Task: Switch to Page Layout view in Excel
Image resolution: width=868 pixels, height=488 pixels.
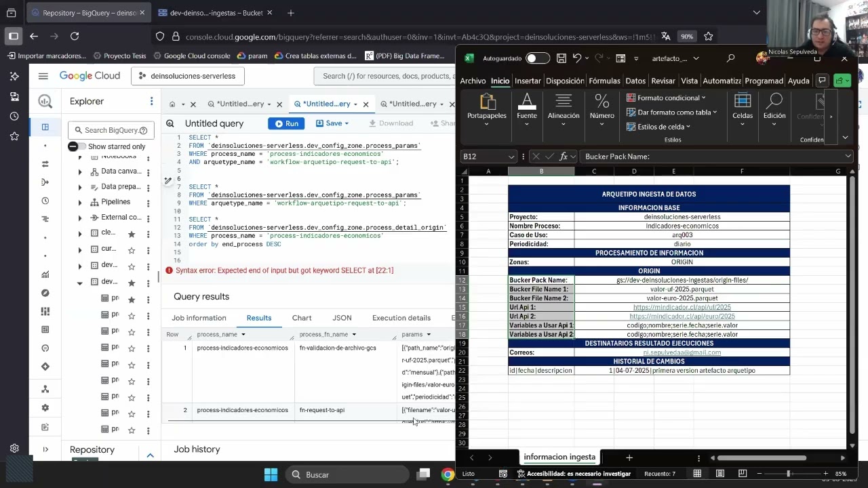Action: 720,474
